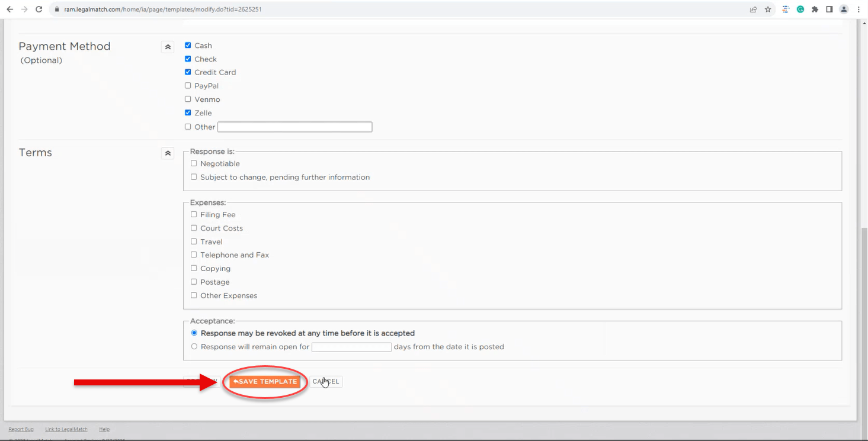Tick the Filing Fee expense checkbox
Viewport: 868px width, 441px height.
[194, 214]
